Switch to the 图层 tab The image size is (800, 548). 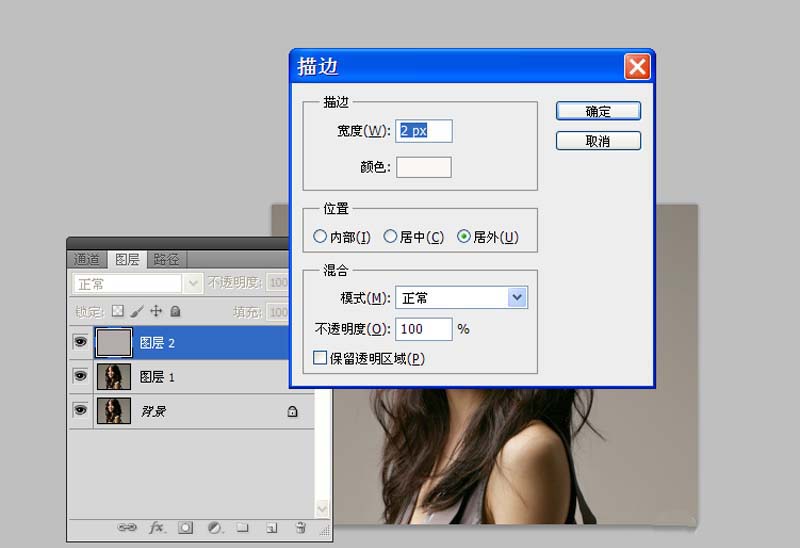[127, 259]
